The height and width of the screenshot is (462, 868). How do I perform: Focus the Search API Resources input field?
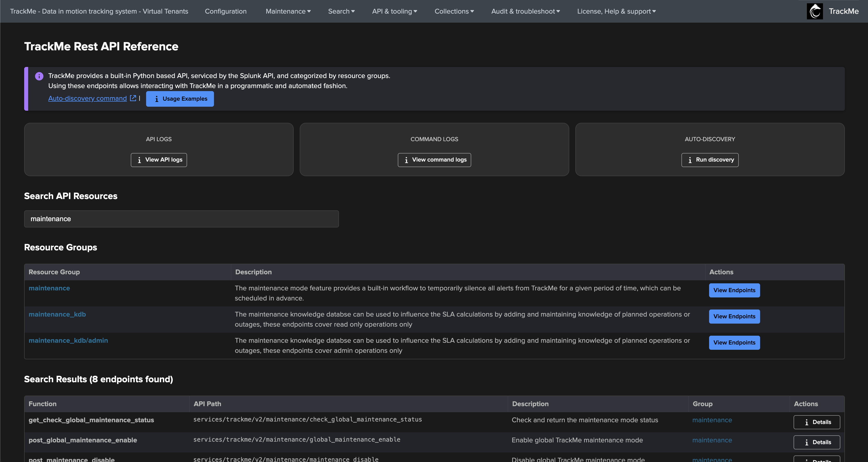[x=181, y=219]
